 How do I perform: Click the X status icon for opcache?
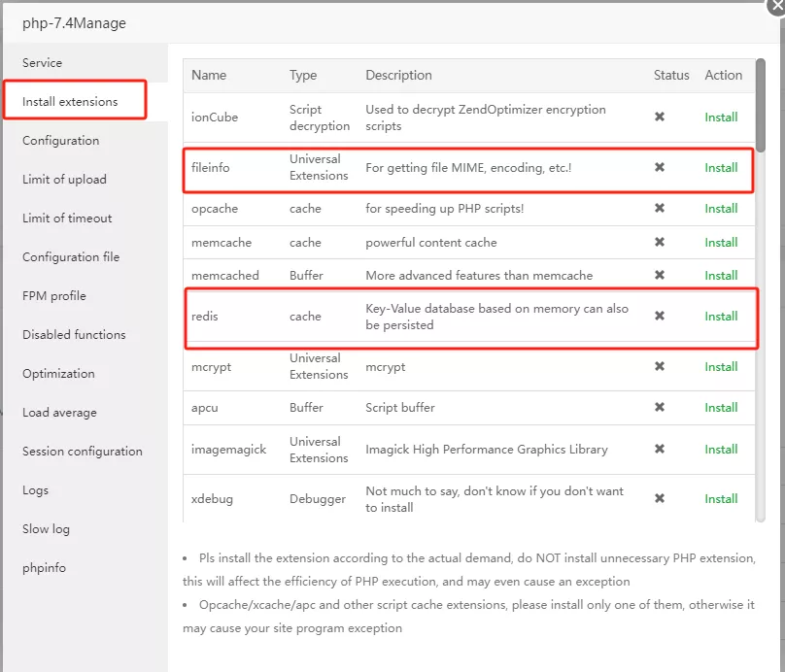[660, 209]
